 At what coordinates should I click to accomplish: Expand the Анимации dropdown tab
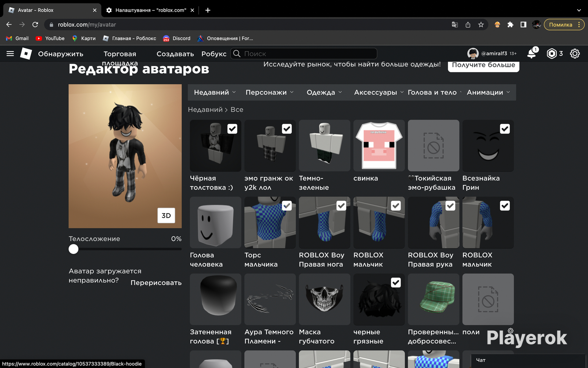[x=488, y=92]
